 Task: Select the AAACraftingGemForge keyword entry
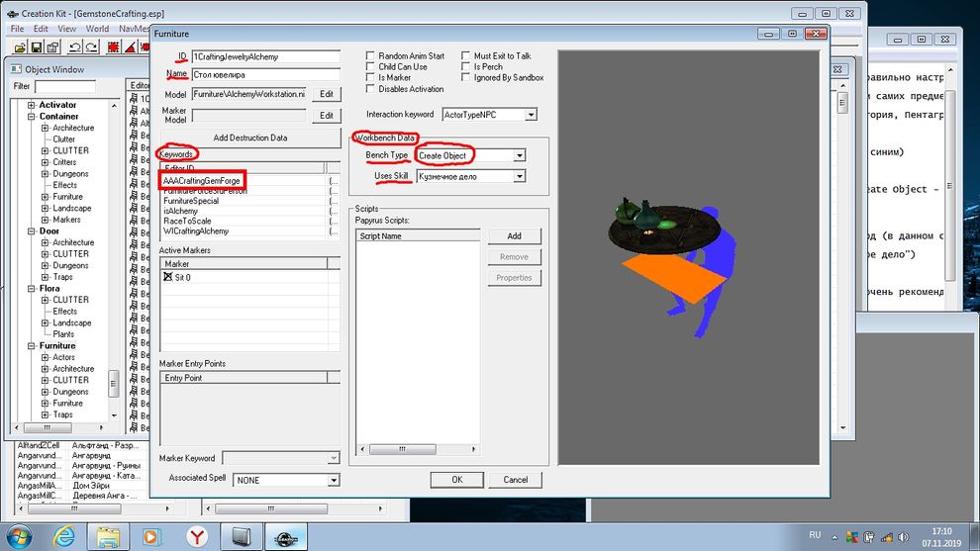[202, 181]
